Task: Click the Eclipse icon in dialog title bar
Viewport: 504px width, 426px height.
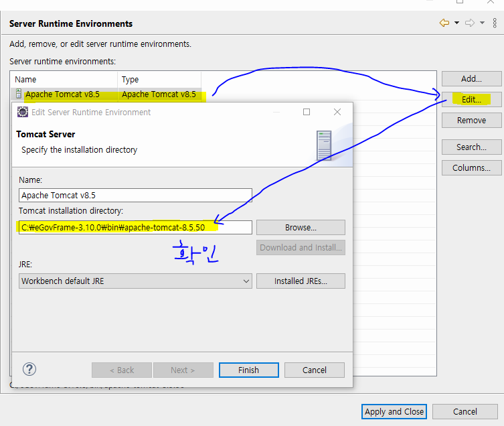Action: click(23, 112)
